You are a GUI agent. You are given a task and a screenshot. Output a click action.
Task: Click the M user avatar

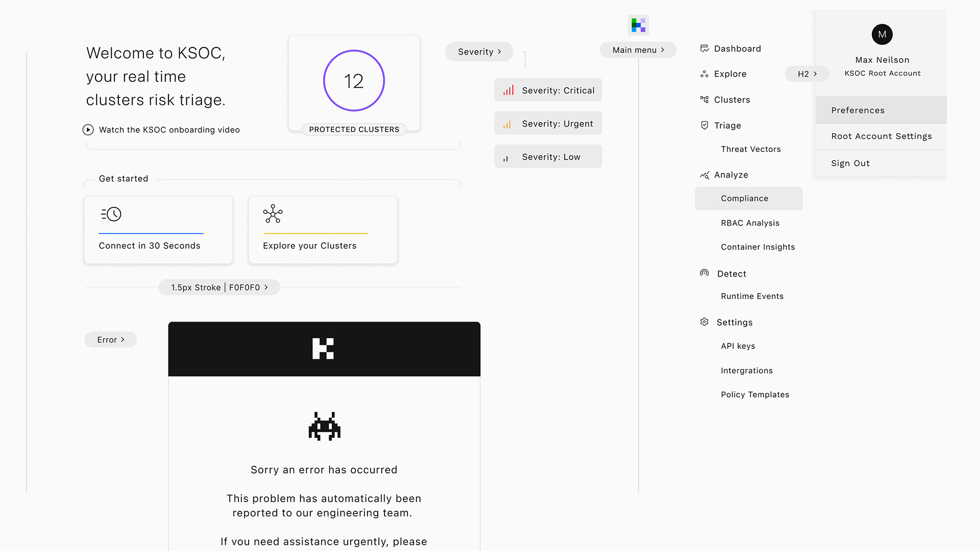point(882,34)
